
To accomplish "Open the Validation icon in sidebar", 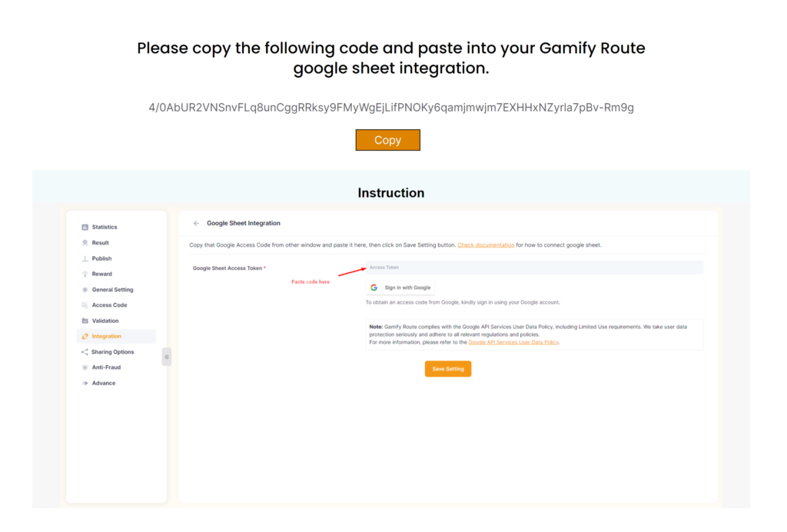I will pos(85,321).
